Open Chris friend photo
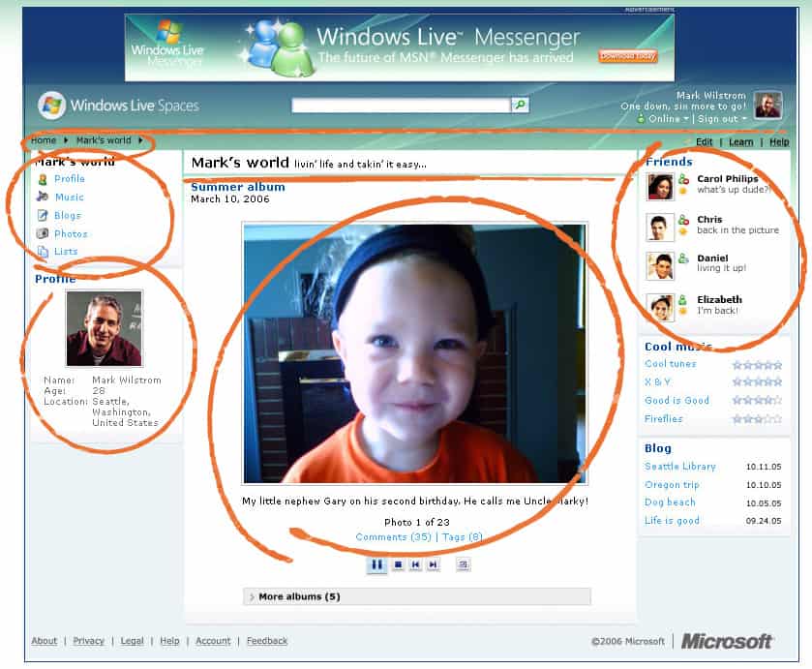The width and height of the screenshot is (812, 669). tap(660, 228)
